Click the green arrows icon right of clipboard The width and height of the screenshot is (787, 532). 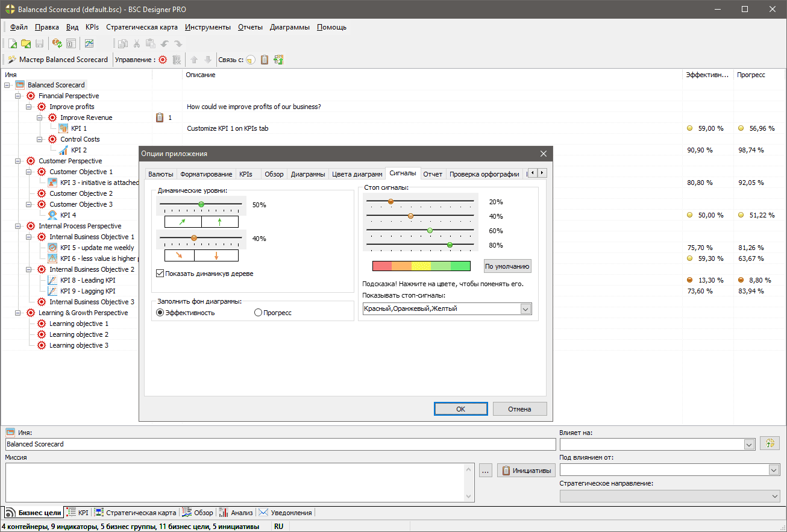[x=278, y=60]
